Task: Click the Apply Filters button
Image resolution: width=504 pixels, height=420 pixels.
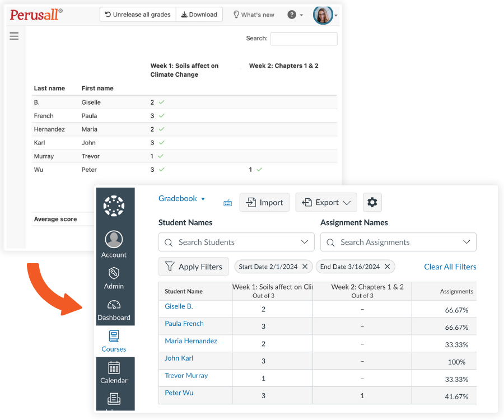Action: pyautogui.click(x=193, y=267)
